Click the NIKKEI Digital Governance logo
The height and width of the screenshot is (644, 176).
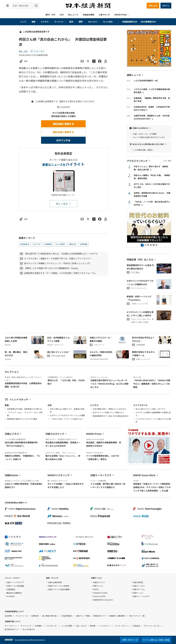pos(20,509)
